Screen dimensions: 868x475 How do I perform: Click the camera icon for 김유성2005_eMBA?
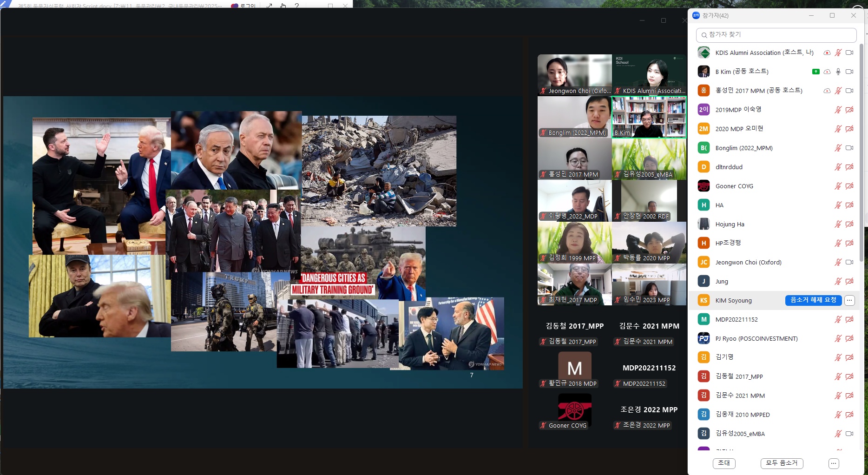(849, 434)
